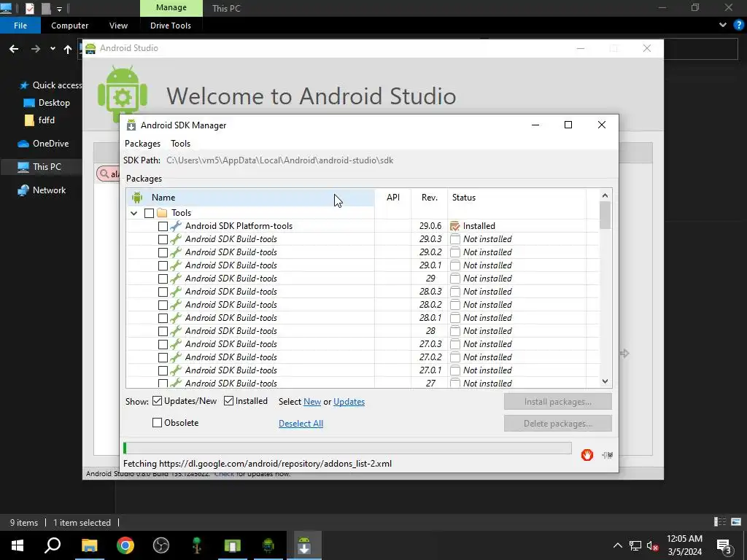Open the Computer ribbon tab
The width and height of the screenshot is (747, 560).
[x=69, y=26]
